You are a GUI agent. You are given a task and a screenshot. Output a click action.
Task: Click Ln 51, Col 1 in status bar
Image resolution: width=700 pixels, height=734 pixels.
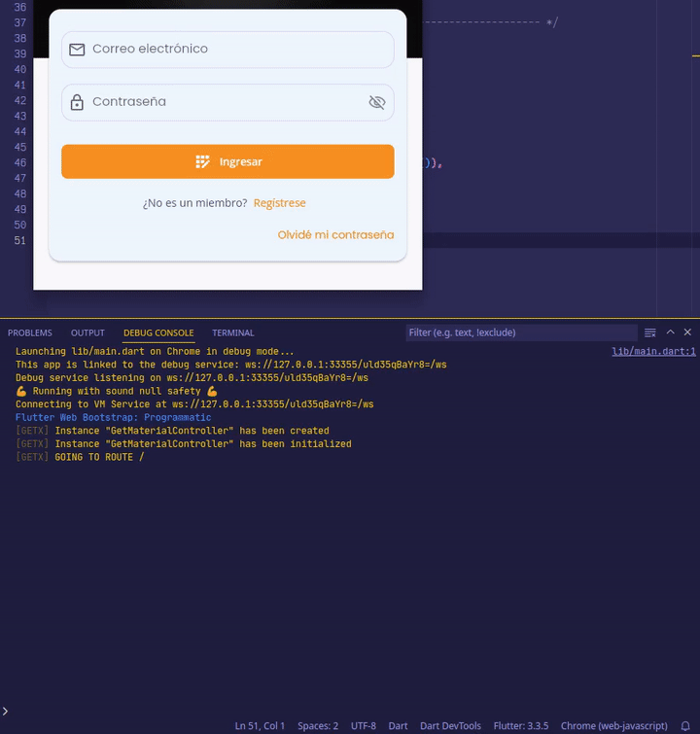[260, 726]
